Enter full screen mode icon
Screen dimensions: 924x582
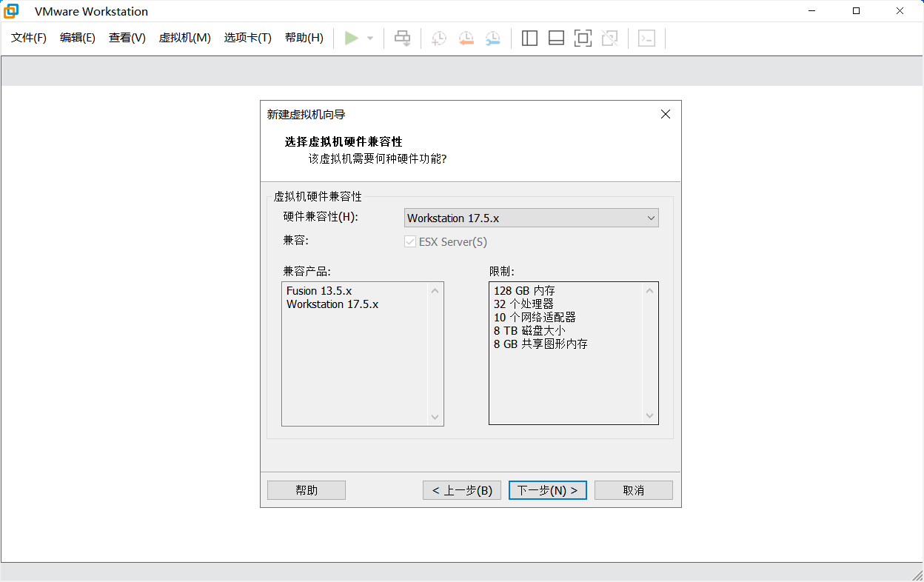[583, 39]
